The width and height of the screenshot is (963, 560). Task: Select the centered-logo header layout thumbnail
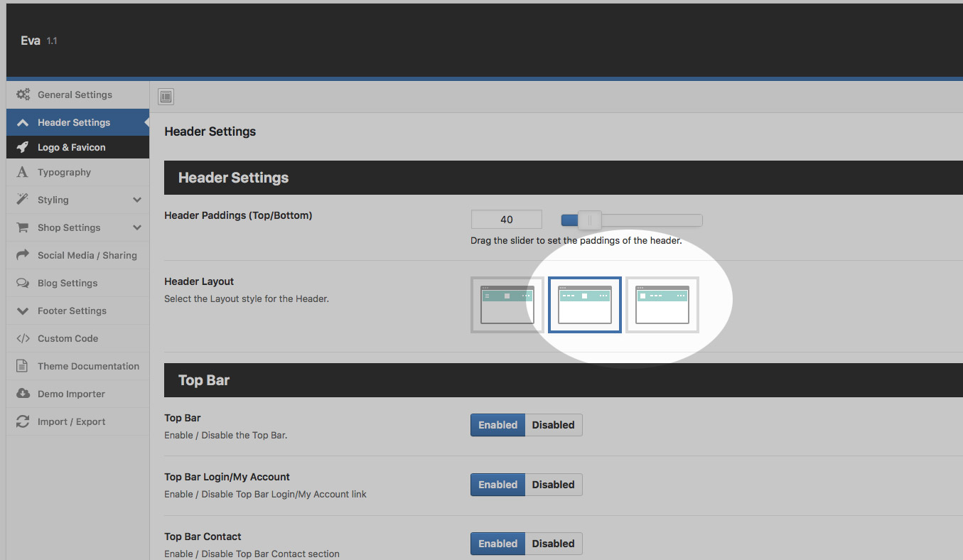coord(585,305)
